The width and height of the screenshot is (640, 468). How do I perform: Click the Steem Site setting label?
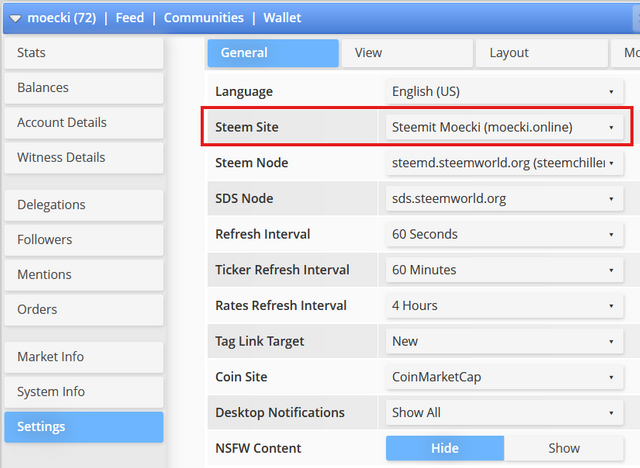coord(247,127)
